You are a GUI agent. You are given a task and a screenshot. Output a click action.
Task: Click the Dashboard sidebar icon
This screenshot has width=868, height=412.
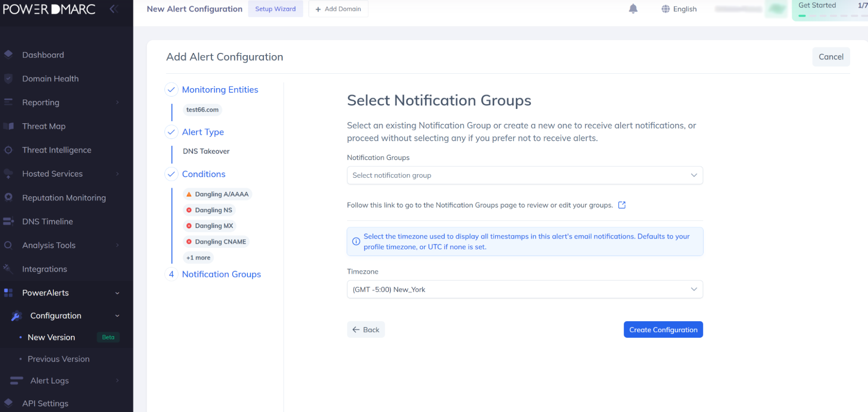point(8,54)
